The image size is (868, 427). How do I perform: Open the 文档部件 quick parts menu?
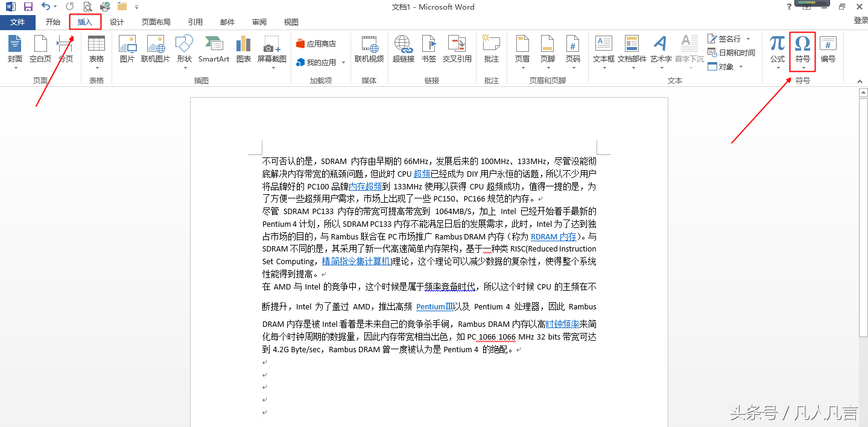click(632, 51)
